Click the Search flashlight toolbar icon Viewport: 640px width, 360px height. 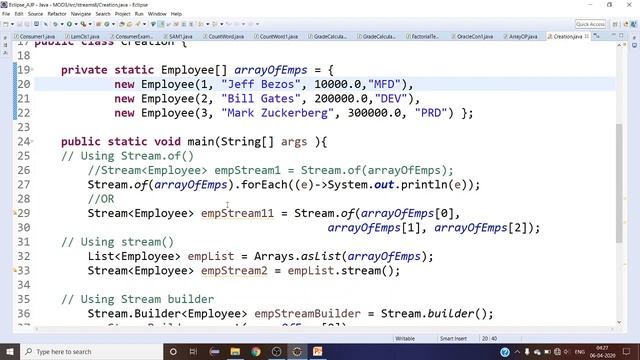pyautogui.click(x=138, y=24)
